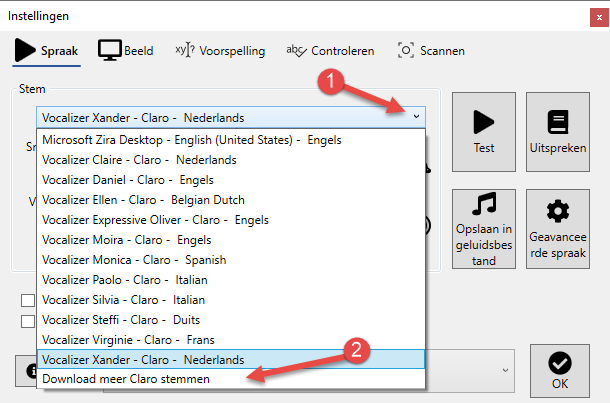Click the abc checkmark icon of Controleren

296,51
